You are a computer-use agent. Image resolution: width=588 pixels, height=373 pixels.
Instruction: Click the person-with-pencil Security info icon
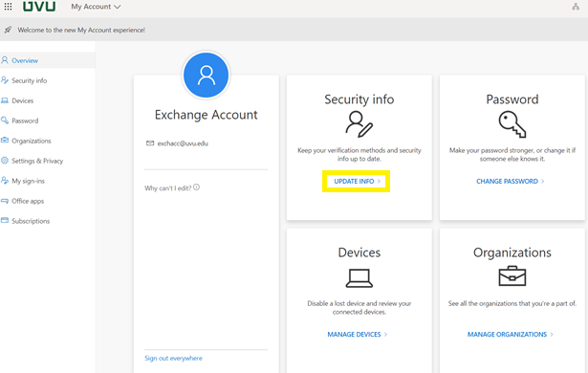[359, 124]
